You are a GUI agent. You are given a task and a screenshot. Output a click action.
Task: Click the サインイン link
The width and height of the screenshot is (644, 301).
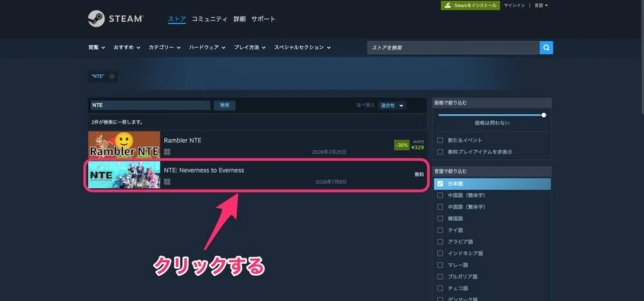tap(515, 5)
